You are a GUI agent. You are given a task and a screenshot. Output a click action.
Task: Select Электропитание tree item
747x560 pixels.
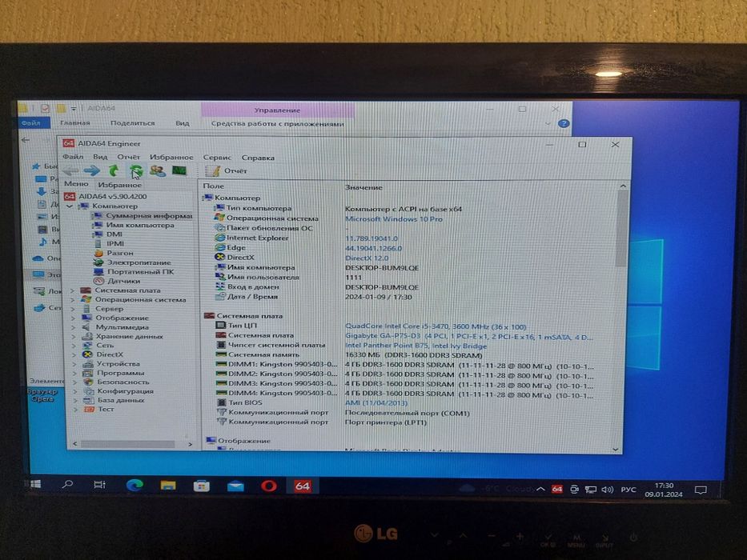[x=139, y=262]
